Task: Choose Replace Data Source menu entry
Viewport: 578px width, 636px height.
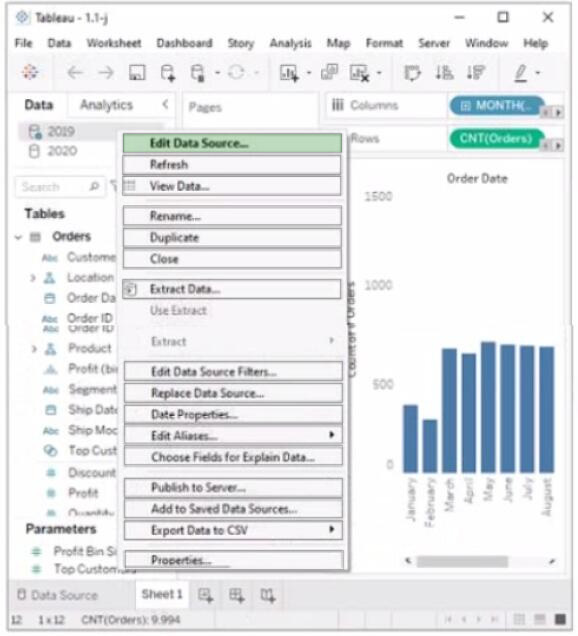Action: tap(233, 393)
